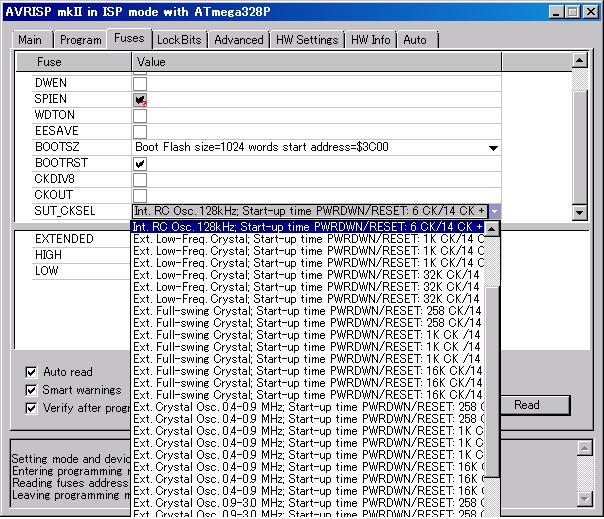Click the Read button
604x519 pixels.
pos(535,405)
